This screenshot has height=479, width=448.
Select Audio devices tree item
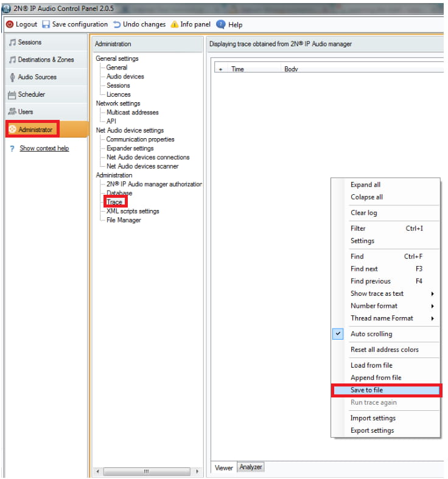[x=125, y=76]
